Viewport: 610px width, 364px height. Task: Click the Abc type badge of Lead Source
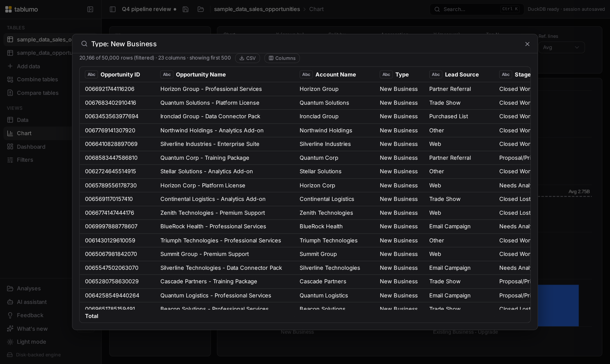436,74
